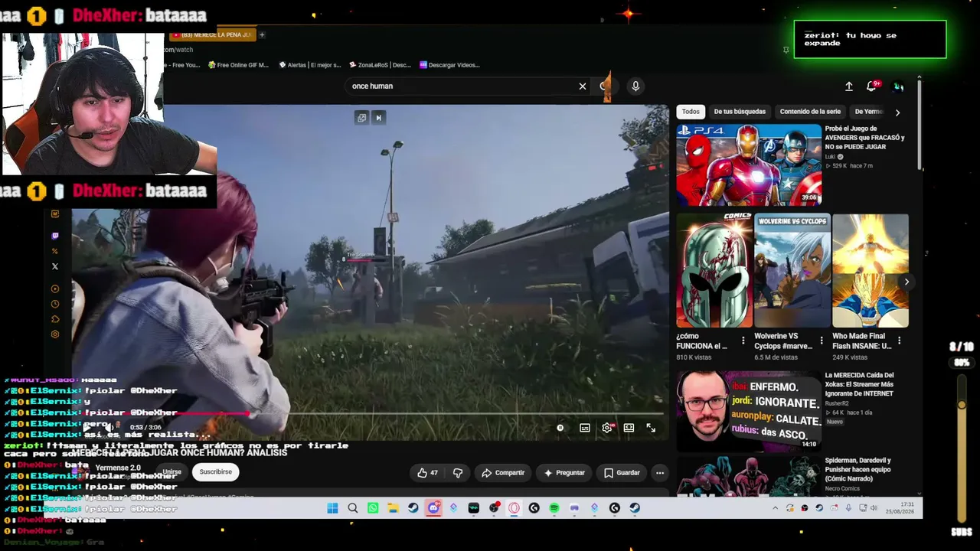Show more filter chips with the right arrow
The width and height of the screenshot is (980, 551).
pos(897,112)
